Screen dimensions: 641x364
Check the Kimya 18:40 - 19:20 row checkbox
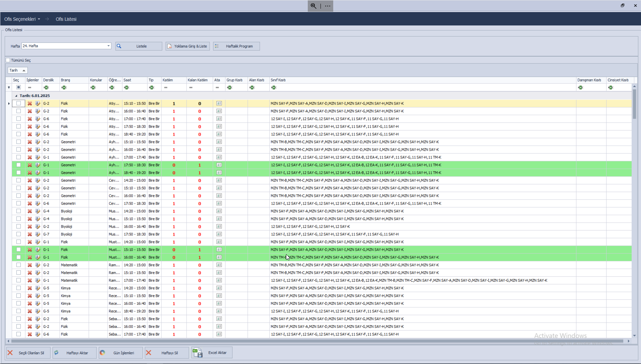pos(18,311)
